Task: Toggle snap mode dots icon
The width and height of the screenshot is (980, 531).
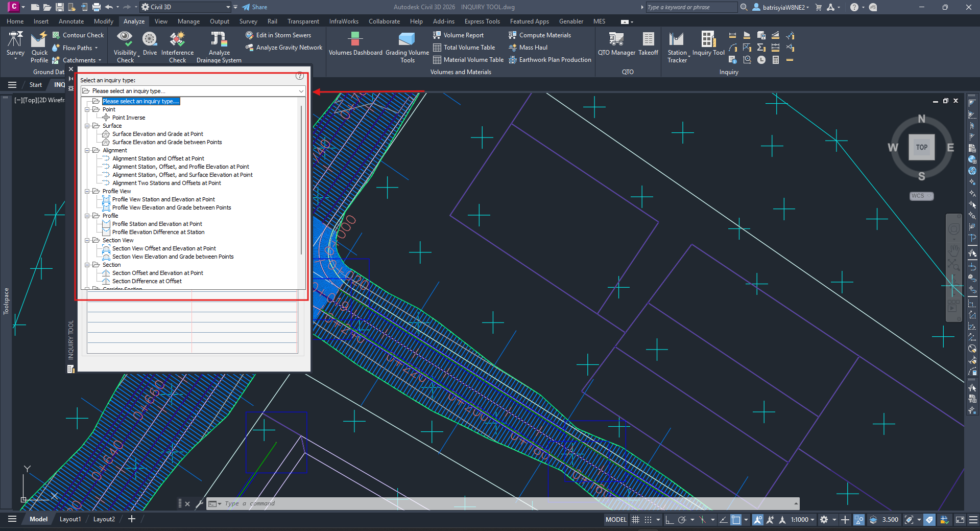Action: click(x=648, y=520)
